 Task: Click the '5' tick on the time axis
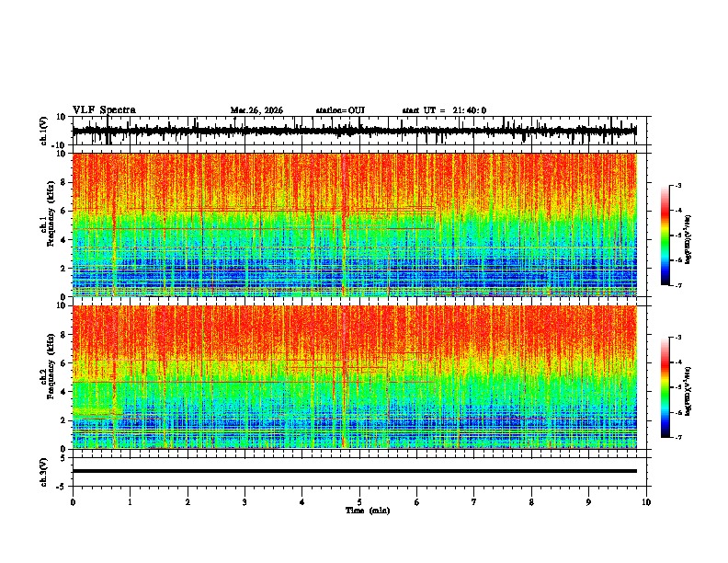[x=359, y=502]
